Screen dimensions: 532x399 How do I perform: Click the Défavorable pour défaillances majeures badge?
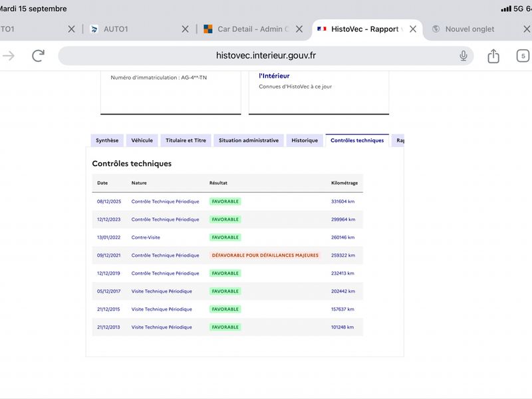click(265, 255)
